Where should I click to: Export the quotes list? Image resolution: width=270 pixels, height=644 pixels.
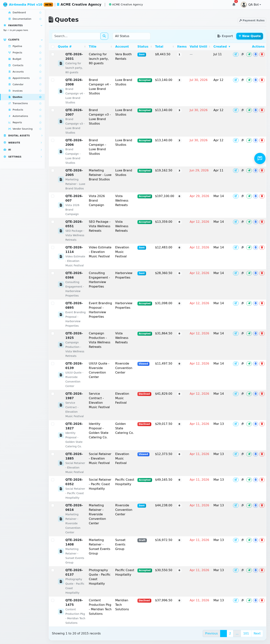(x=225, y=36)
